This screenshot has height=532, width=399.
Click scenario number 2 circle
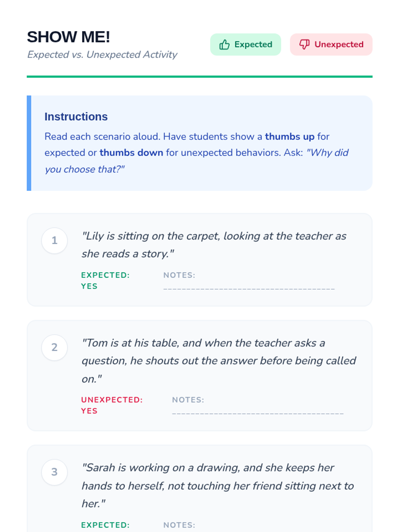click(x=55, y=347)
